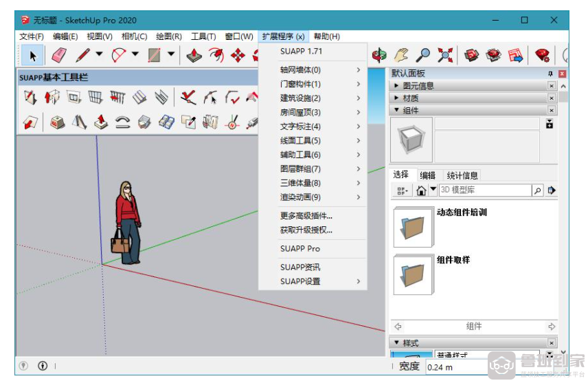
Task: Open the 组件取样 folder thumbnail
Action: click(x=413, y=275)
